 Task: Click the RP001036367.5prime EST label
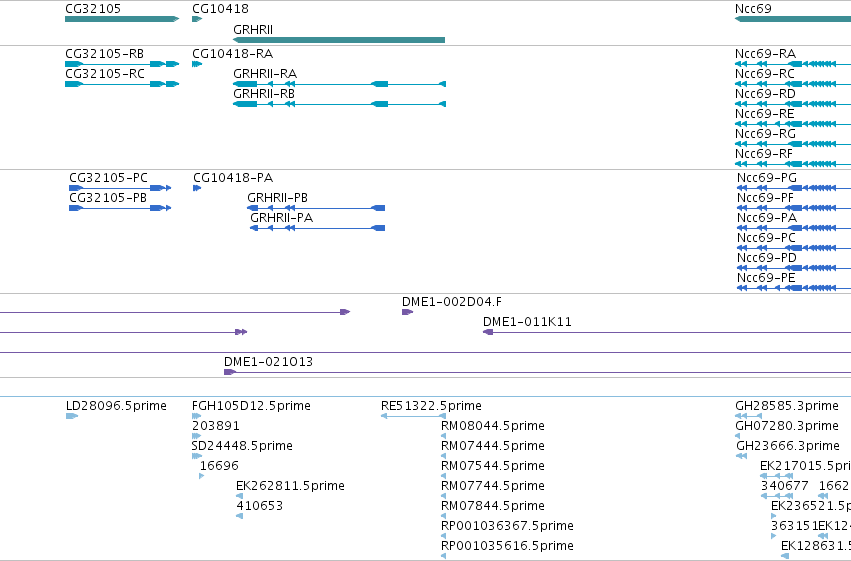[507, 526]
